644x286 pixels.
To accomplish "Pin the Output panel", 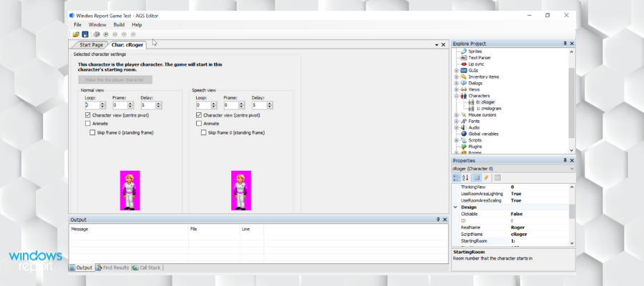I will pos(438,220).
